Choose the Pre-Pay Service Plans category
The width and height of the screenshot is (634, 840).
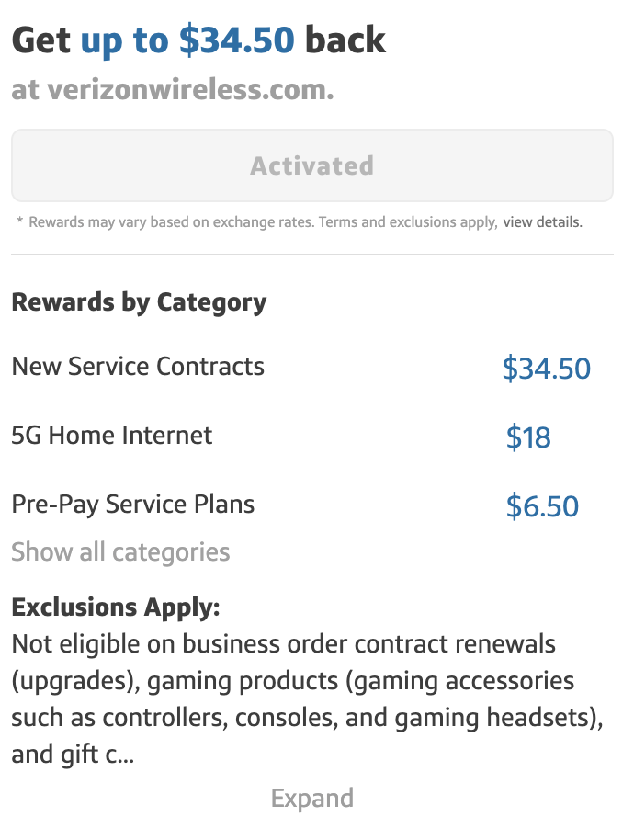click(133, 505)
